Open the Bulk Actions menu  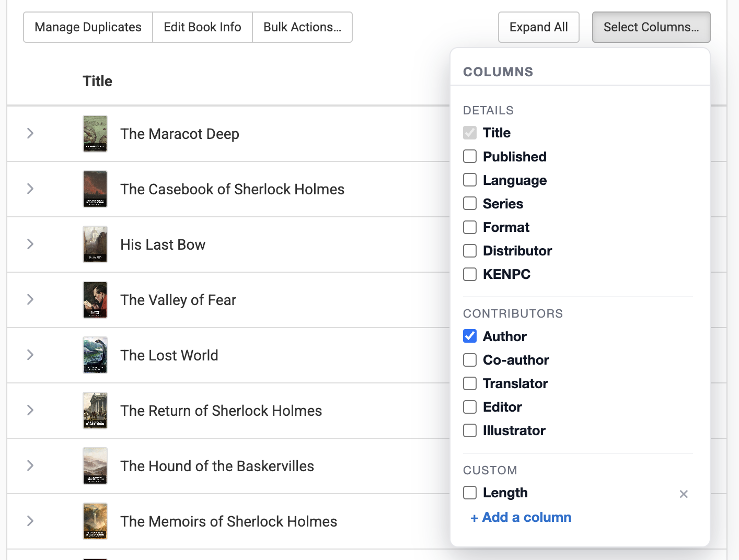302,27
